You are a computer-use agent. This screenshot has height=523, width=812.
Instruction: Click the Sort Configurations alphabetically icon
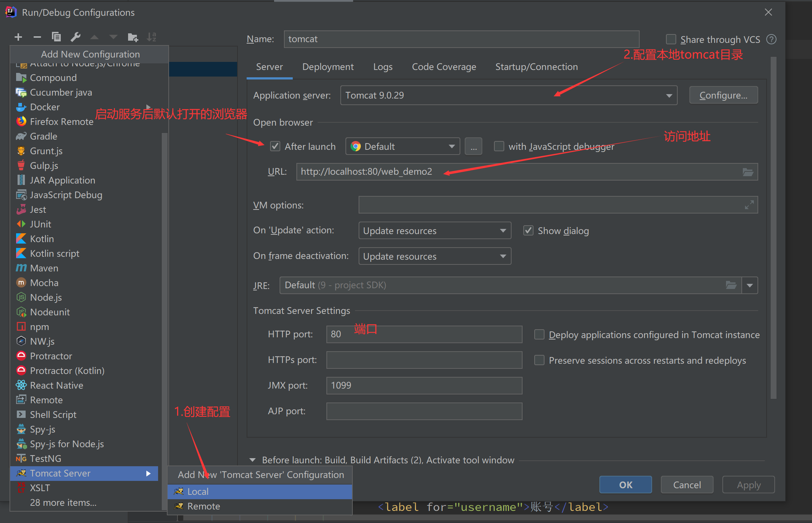pos(151,37)
